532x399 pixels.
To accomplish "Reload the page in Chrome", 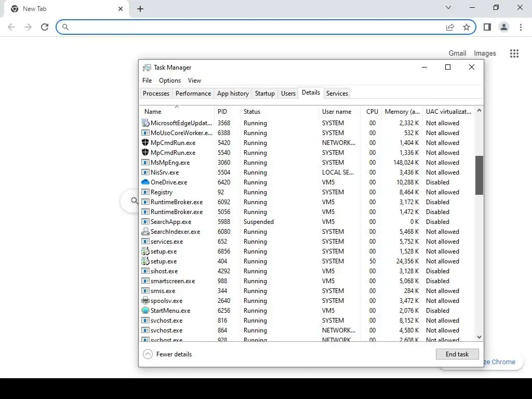I will (45, 27).
